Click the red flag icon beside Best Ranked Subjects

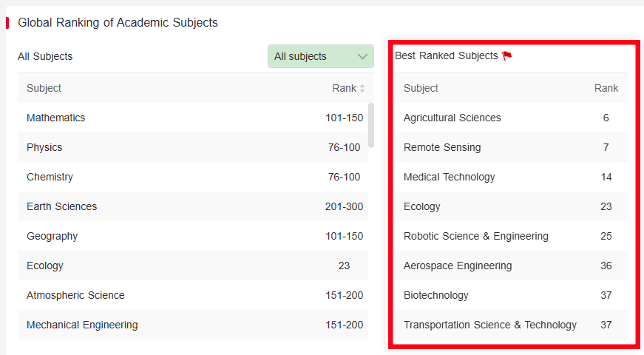click(x=506, y=56)
